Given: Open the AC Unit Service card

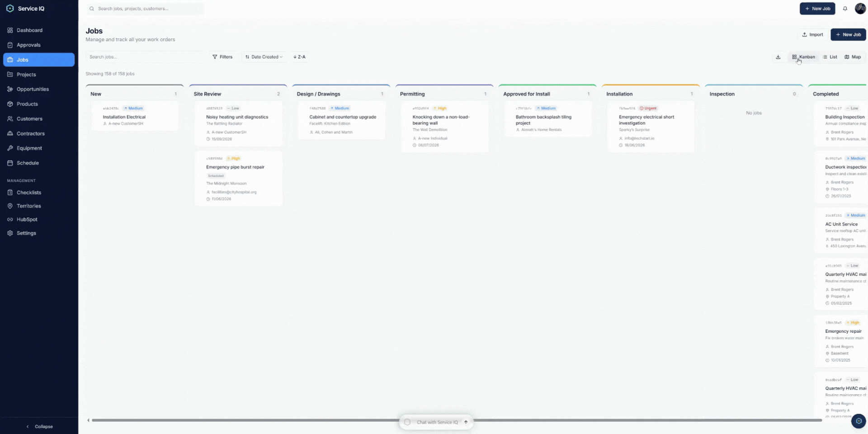Looking at the screenshot, I should tap(841, 230).
